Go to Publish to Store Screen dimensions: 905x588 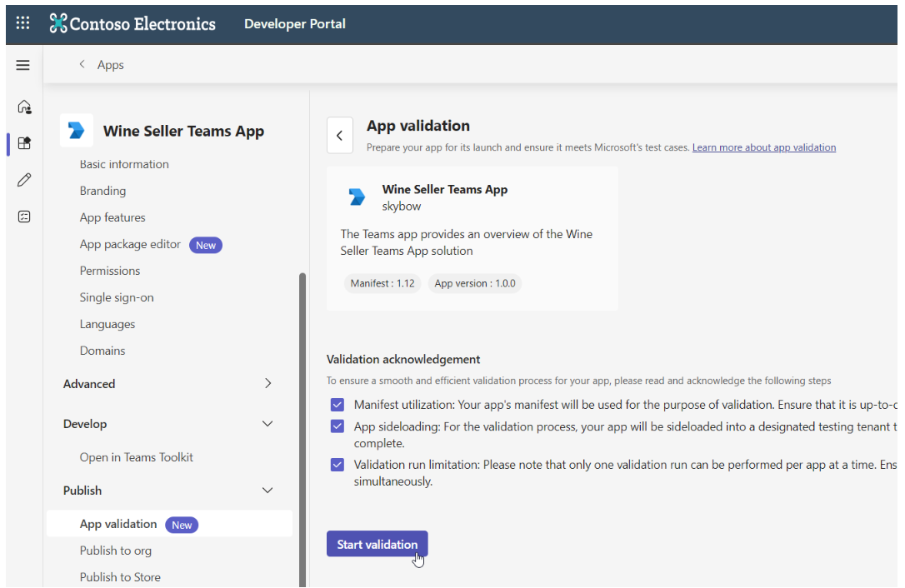pos(120,577)
